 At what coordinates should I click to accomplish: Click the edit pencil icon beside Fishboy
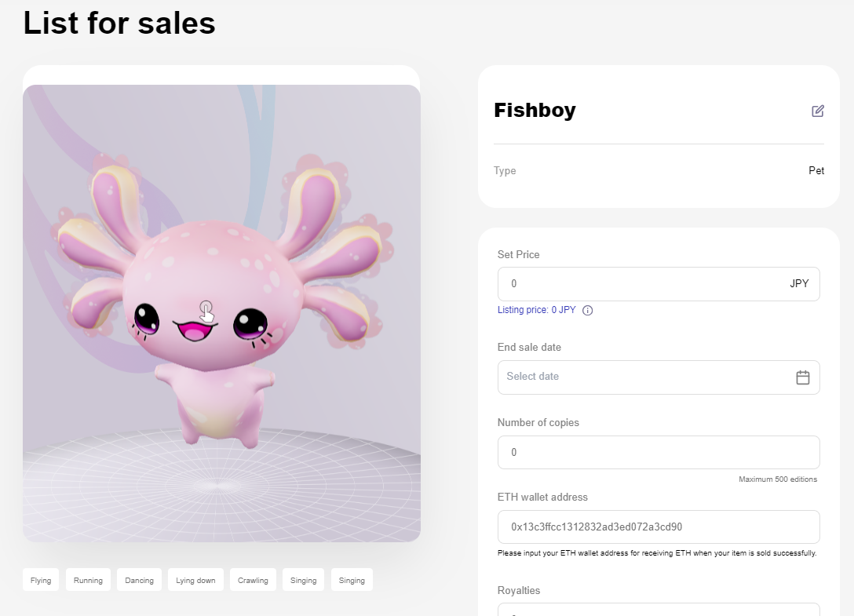[x=818, y=111]
